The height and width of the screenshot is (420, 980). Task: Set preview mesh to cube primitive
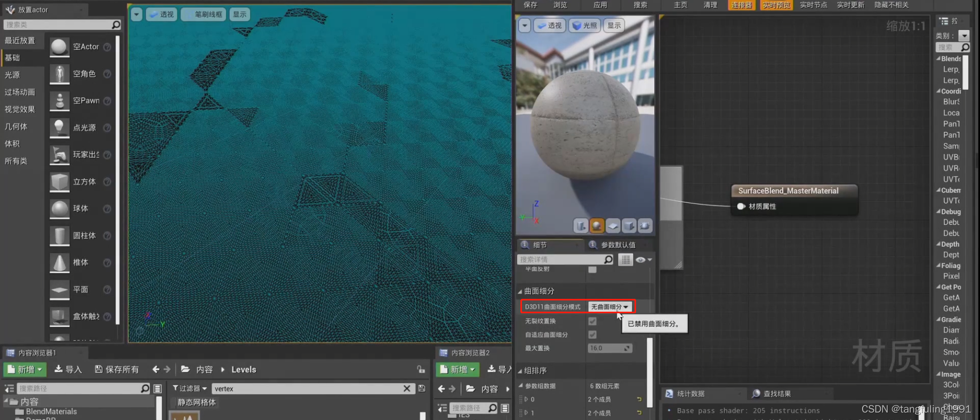629,226
